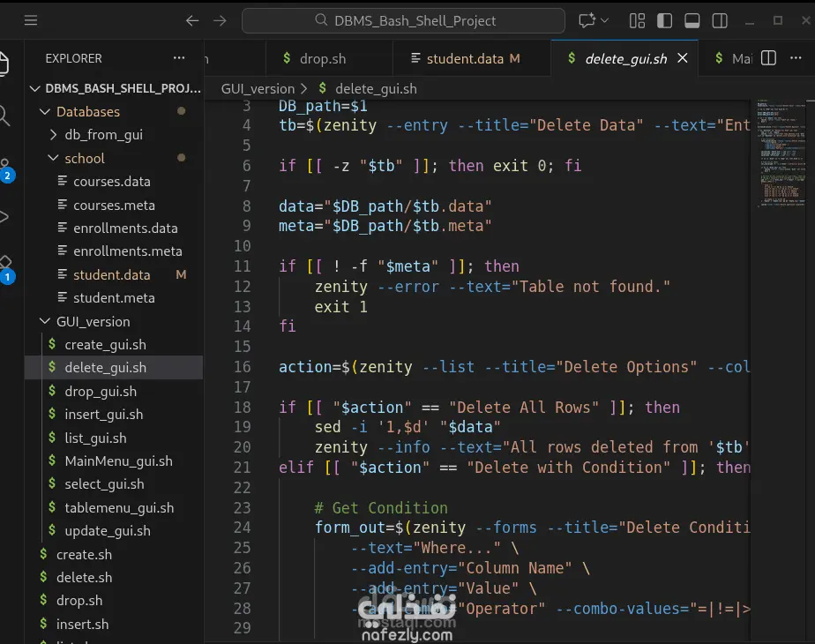Toggle the bottom panel visibility
The image size is (815, 644).
point(692,20)
